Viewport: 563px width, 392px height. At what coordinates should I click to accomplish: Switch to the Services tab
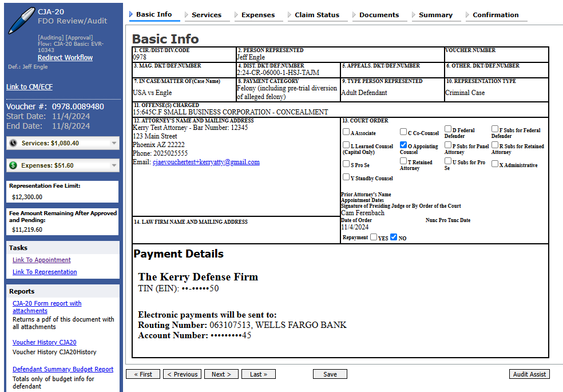pyautogui.click(x=206, y=15)
